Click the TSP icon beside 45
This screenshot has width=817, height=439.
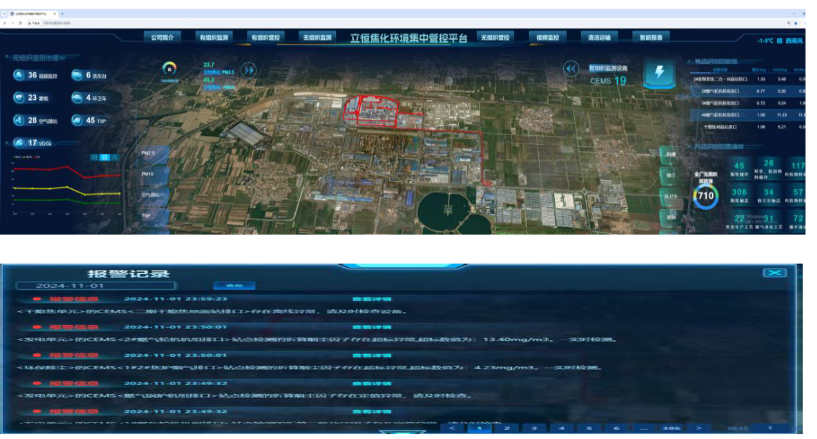[x=77, y=120]
